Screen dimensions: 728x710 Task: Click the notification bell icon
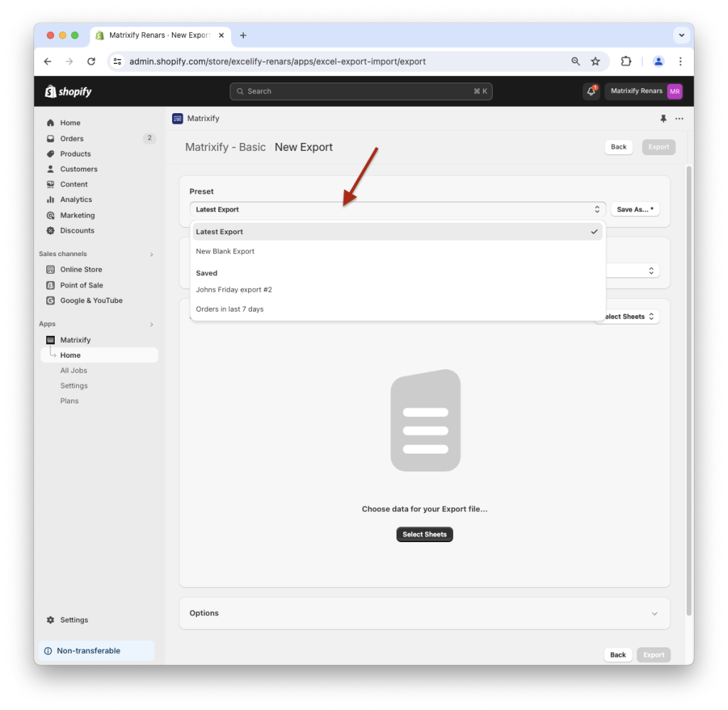[x=591, y=91]
